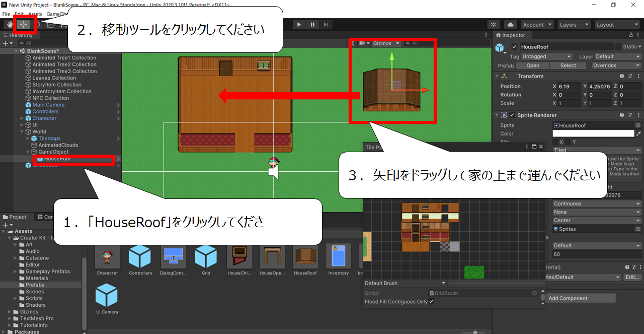The image size is (644, 334).
Task: Open the Layout dropdown
Action: [616, 24]
